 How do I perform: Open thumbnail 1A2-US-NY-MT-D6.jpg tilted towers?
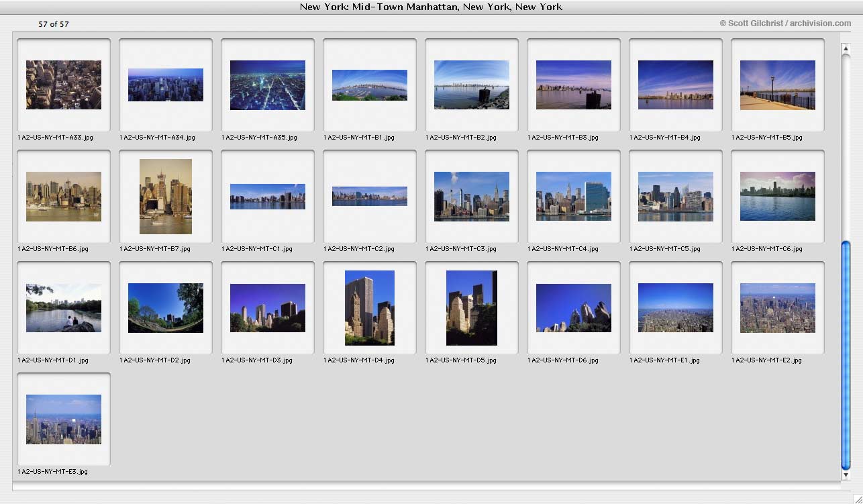[574, 307]
